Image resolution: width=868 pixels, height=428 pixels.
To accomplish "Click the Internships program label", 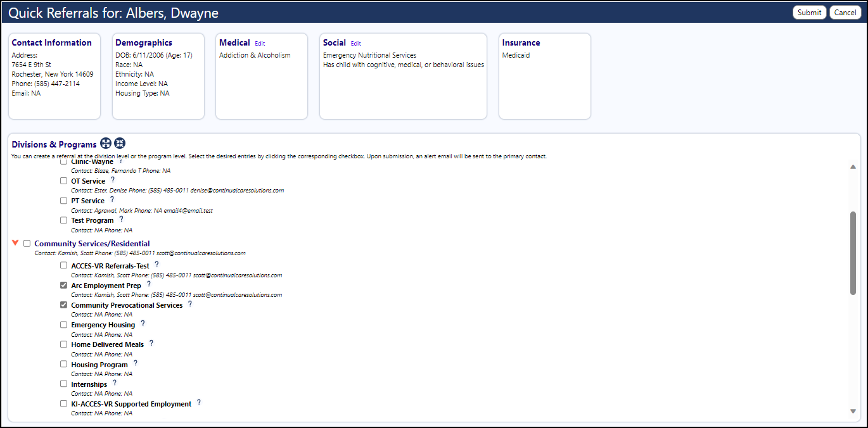I will pyautogui.click(x=89, y=385).
